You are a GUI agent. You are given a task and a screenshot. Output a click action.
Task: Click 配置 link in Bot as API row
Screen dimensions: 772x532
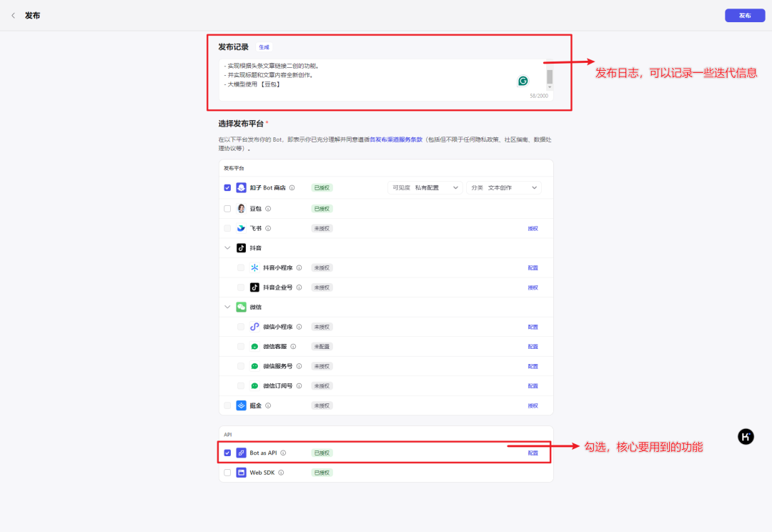coord(533,453)
